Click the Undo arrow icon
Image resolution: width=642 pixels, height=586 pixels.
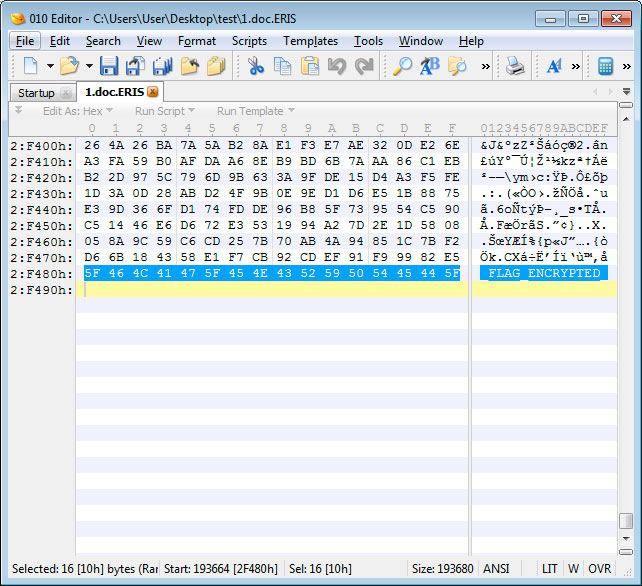pos(337,66)
